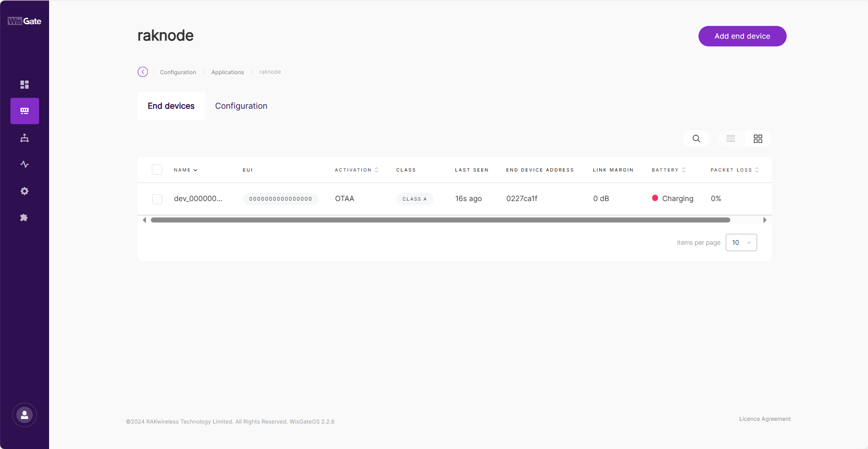The image size is (868, 449).
Task: Click the Charging battery status
Action: pos(678,198)
